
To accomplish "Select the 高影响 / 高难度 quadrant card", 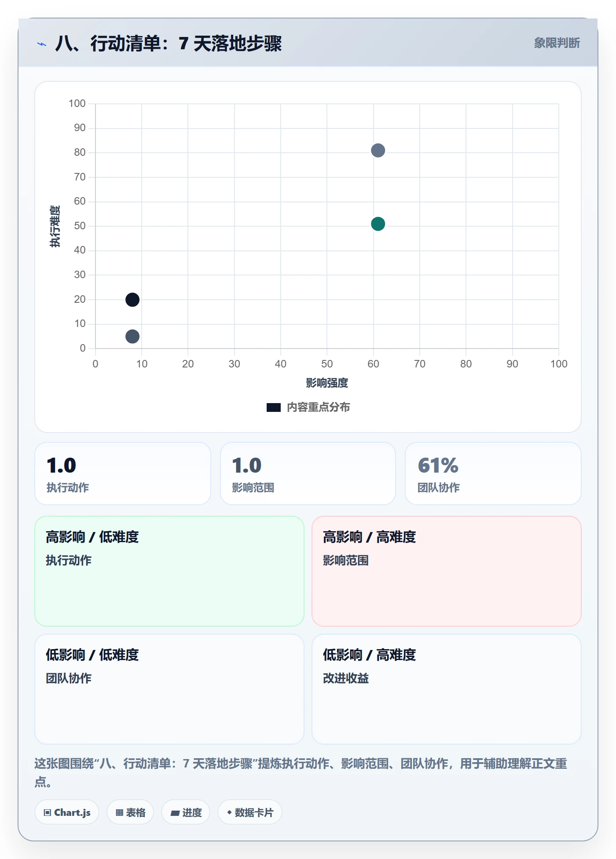I will (447, 571).
